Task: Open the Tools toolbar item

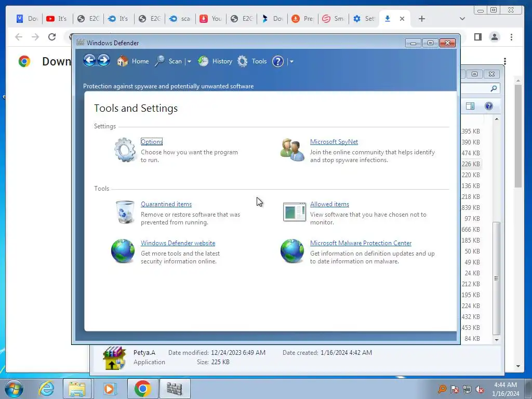Action: pos(252,61)
